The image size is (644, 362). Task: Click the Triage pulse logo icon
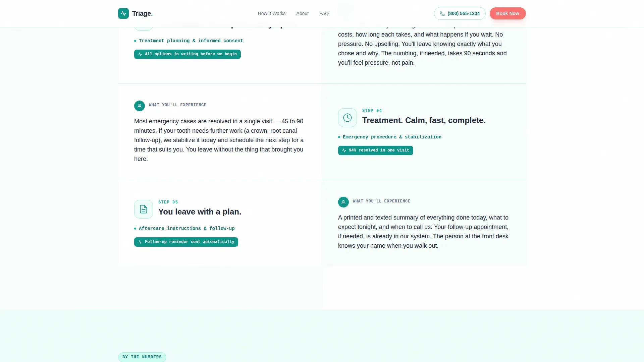click(x=123, y=13)
